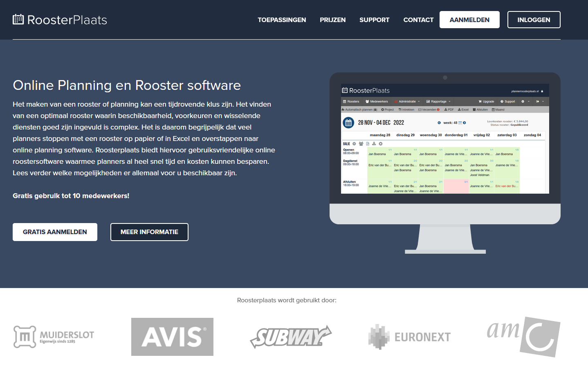Image resolution: width=588 pixels, height=373 pixels.
Task: Select Medewerkers tab in the monitor screenshot
Action: [x=377, y=101]
